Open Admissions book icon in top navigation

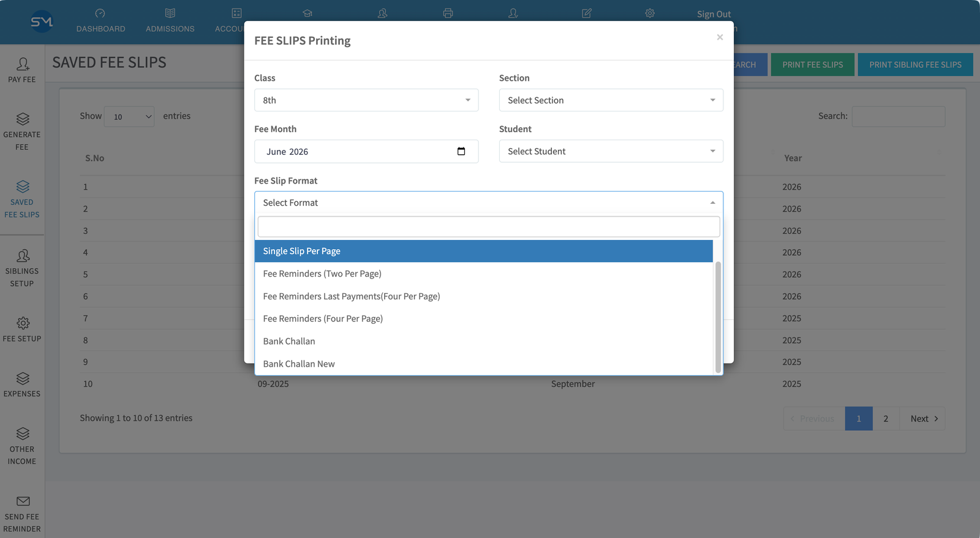pyautogui.click(x=170, y=13)
